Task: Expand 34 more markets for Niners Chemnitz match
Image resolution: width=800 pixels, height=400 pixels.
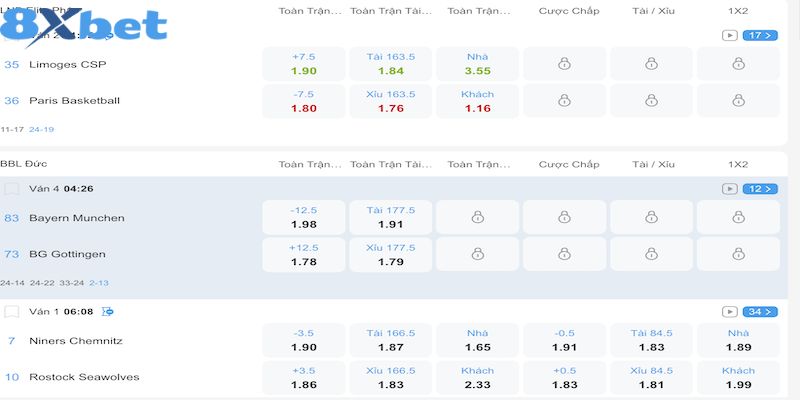Action: point(760,312)
